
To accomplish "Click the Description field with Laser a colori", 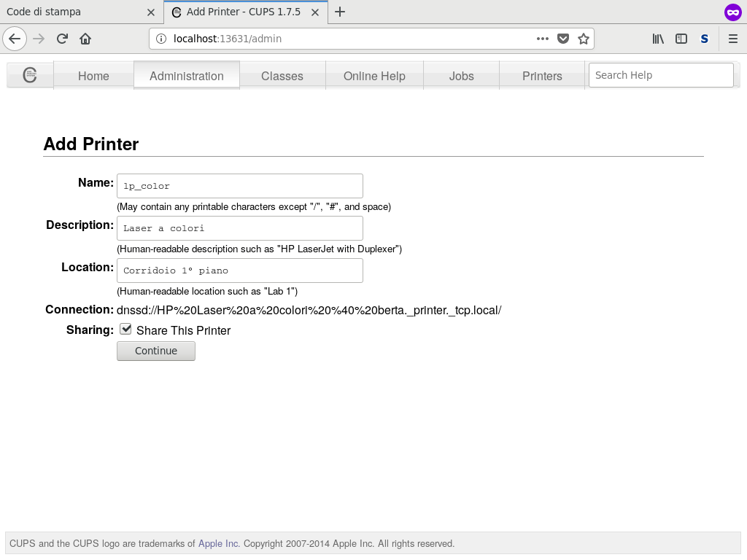I will pyautogui.click(x=239, y=228).
